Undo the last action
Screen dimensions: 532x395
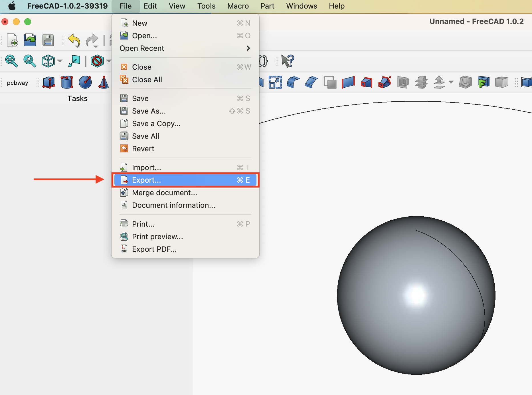point(74,40)
